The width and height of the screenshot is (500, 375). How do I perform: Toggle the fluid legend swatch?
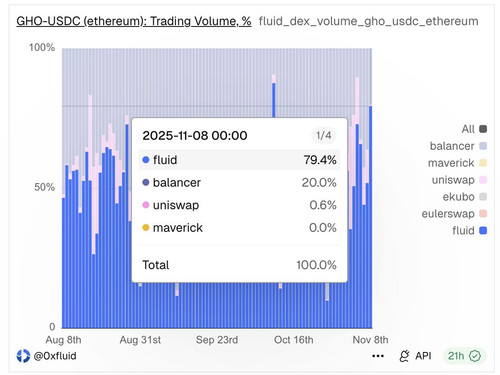[483, 231]
